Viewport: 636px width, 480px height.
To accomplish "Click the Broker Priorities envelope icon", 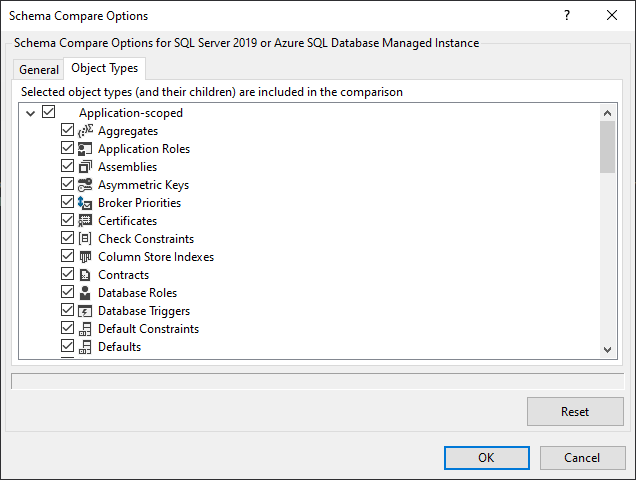I will [85, 203].
